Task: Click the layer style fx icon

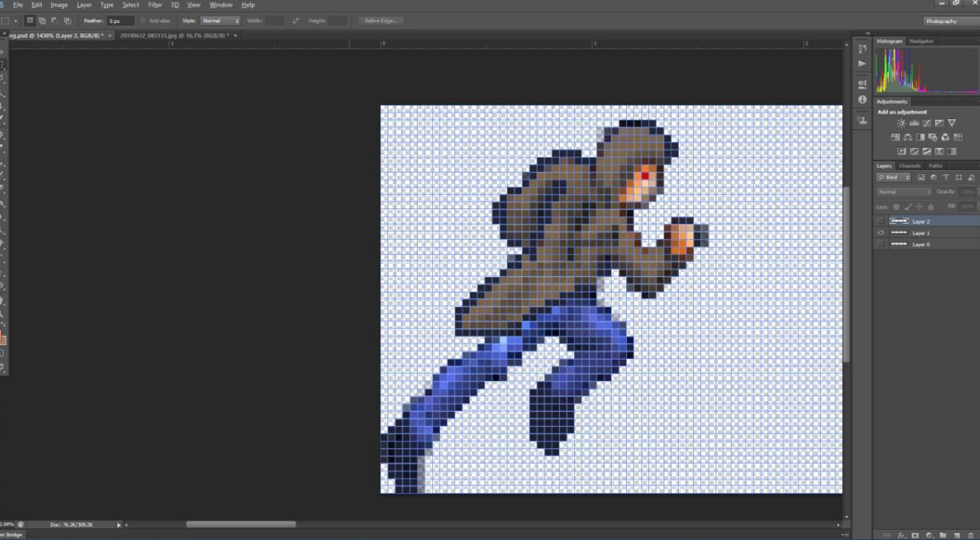Action: point(902,536)
